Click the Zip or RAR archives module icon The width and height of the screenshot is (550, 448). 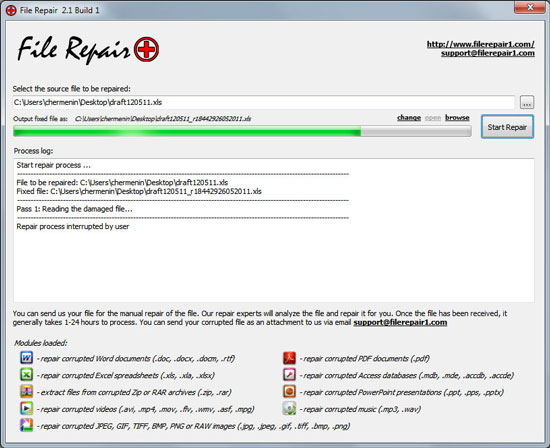(x=27, y=392)
